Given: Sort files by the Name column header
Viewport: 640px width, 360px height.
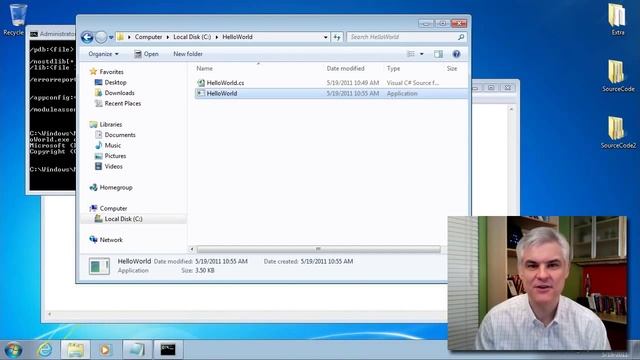Looking at the screenshot, I should 204,69.
